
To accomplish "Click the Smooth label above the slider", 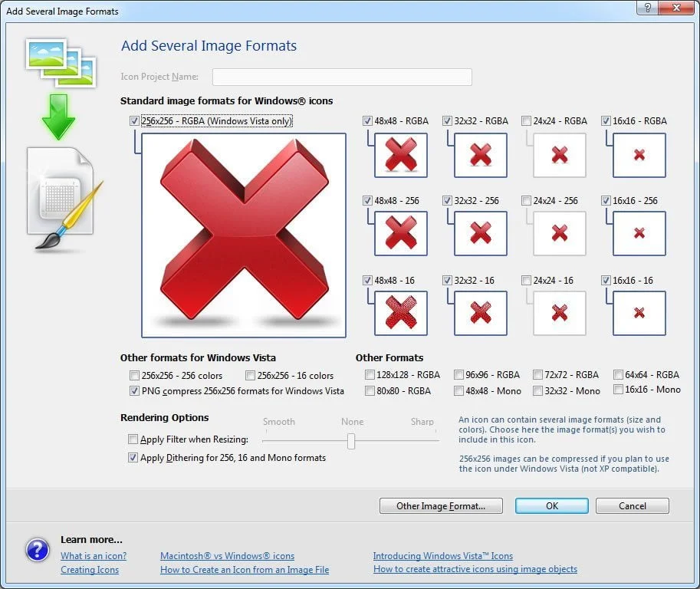I will point(278,422).
